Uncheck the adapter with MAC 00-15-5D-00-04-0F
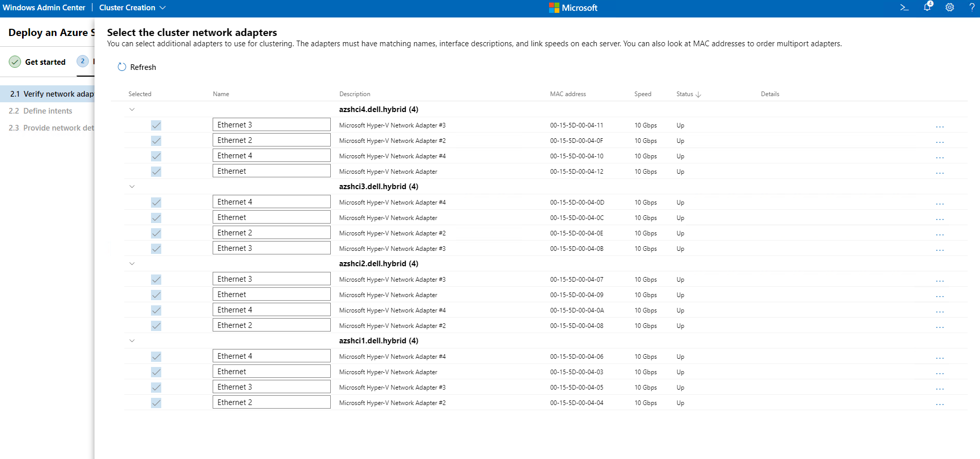This screenshot has height=459, width=980. [x=156, y=141]
